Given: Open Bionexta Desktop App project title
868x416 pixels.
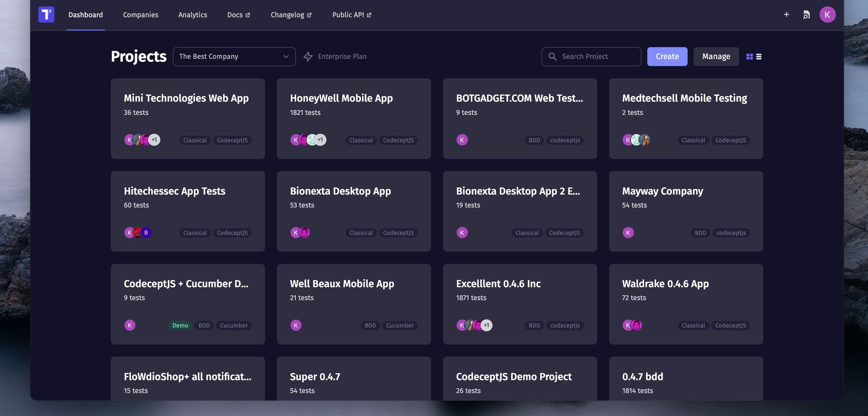Looking at the screenshot, I should 340,191.
